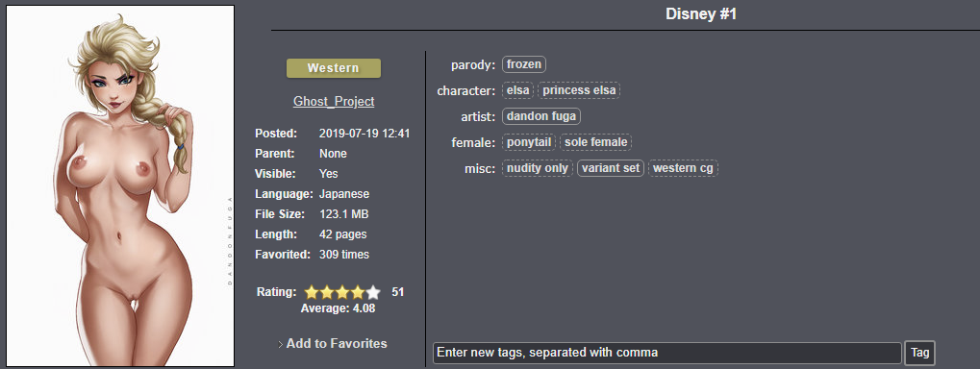
Task: Select the frozen parody tag
Action: coord(524,64)
